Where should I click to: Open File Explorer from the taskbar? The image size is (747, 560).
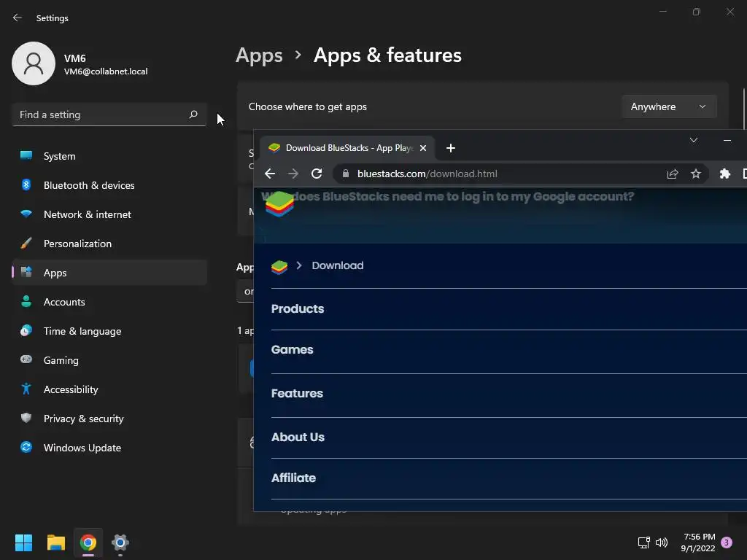(x=55, y=542)
